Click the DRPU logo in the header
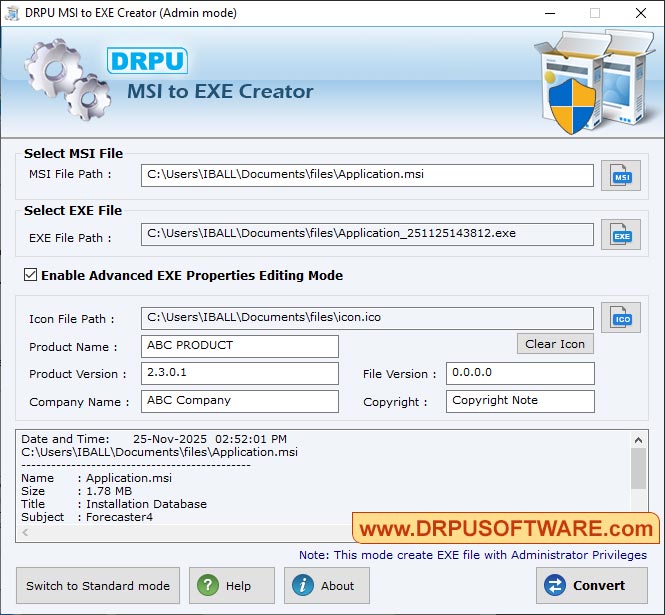Image resolution: width=665 pixels, height=615 pixels. pos(147,61)
